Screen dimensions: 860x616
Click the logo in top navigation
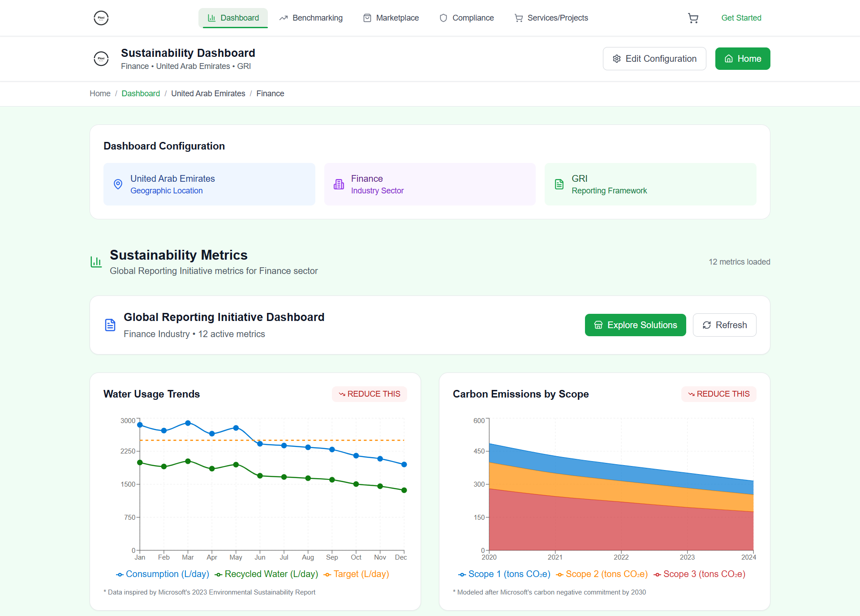coord(101,18)
